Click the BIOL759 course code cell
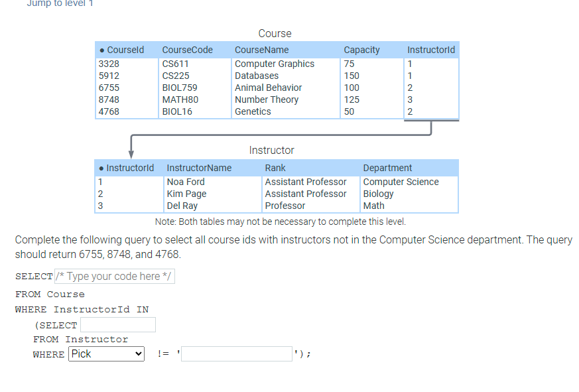The width and height of the screenshot is (579, 392). click(x=180, y=88)
